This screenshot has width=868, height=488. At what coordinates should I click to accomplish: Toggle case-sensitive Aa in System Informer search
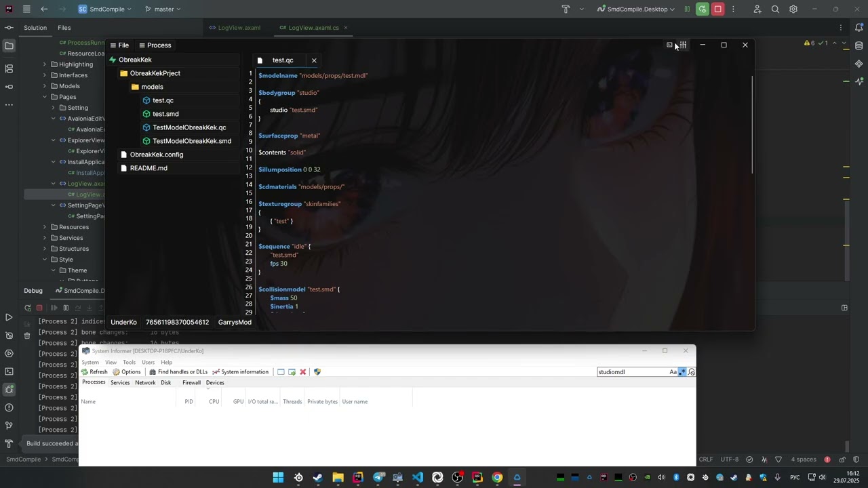point(673,372)
